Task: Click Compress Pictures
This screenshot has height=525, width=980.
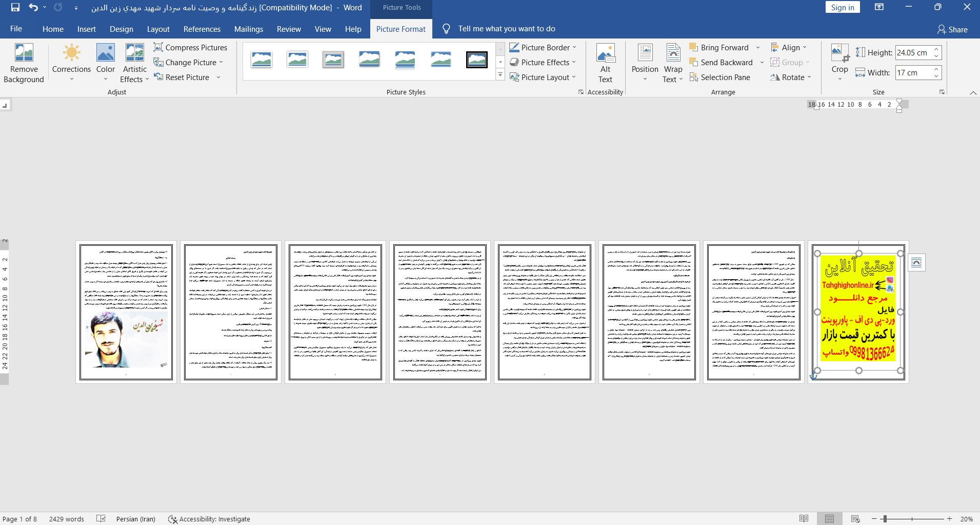Action: pyautogui.click(x=190, y=47)
